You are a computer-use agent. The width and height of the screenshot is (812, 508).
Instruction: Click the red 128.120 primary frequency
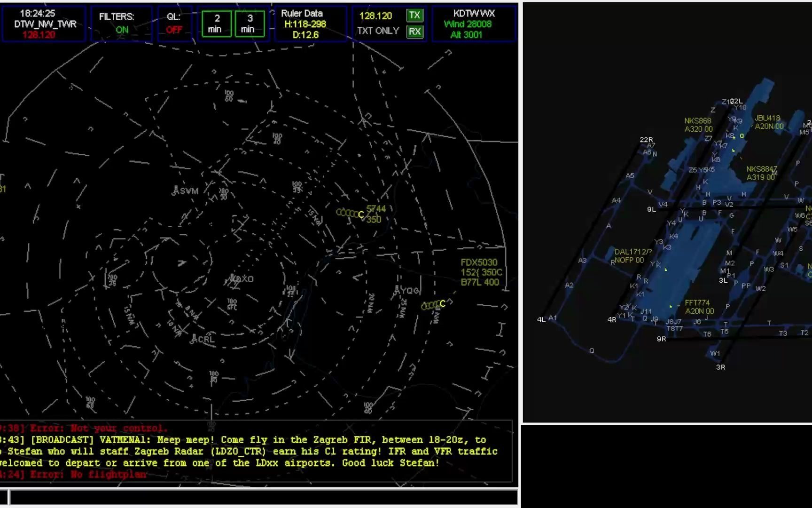coord(39,34)
